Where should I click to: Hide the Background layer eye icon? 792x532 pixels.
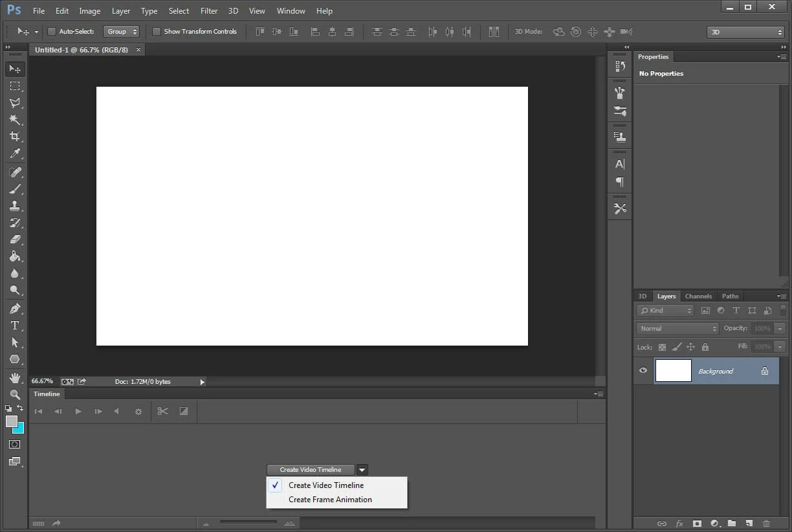643,371
